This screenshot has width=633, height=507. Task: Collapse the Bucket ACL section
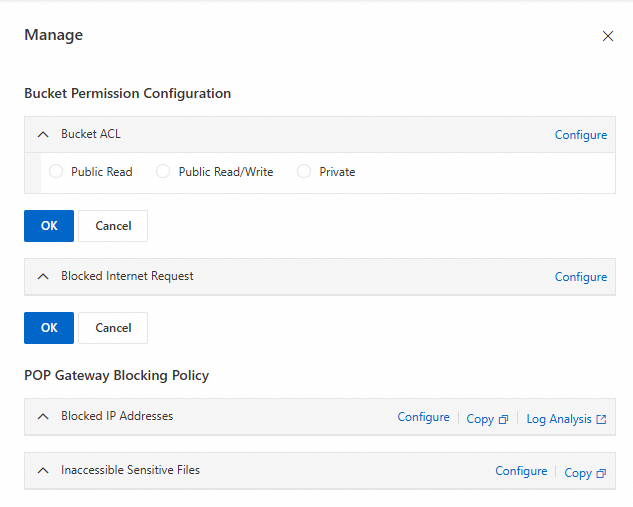(x=42, y=134)
